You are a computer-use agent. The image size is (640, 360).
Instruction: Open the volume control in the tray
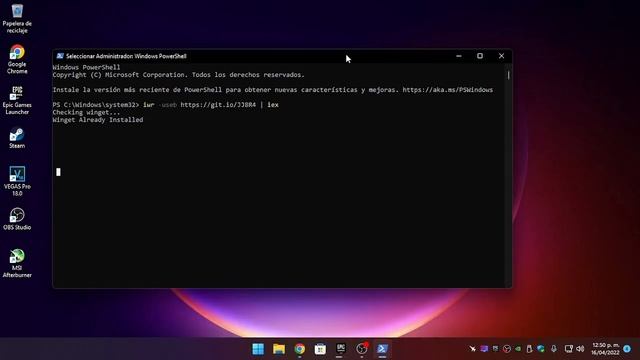tap(580, 349)
